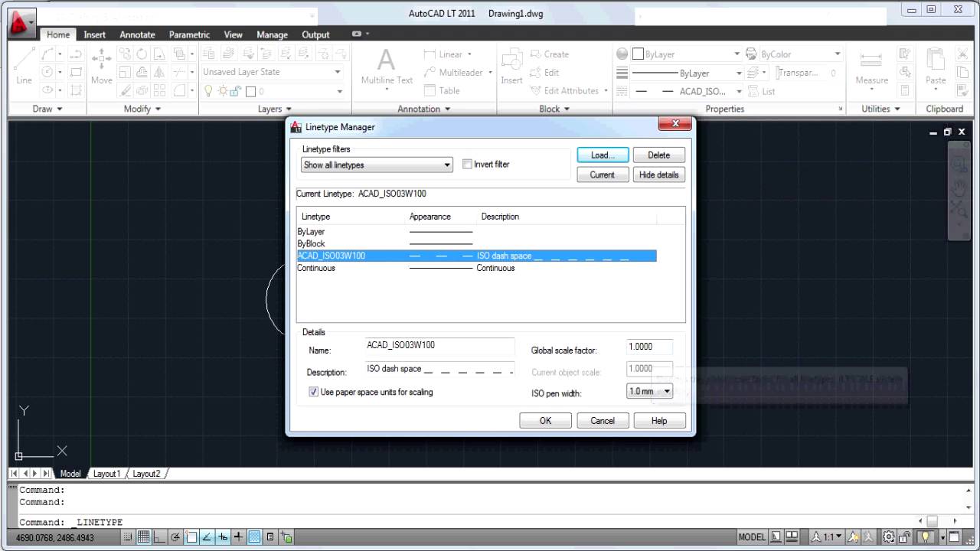The image size is (980, 551).
Task: Switch to the Annotate ribbon tab
Action: pyautogui.click(x=138, y=34)
